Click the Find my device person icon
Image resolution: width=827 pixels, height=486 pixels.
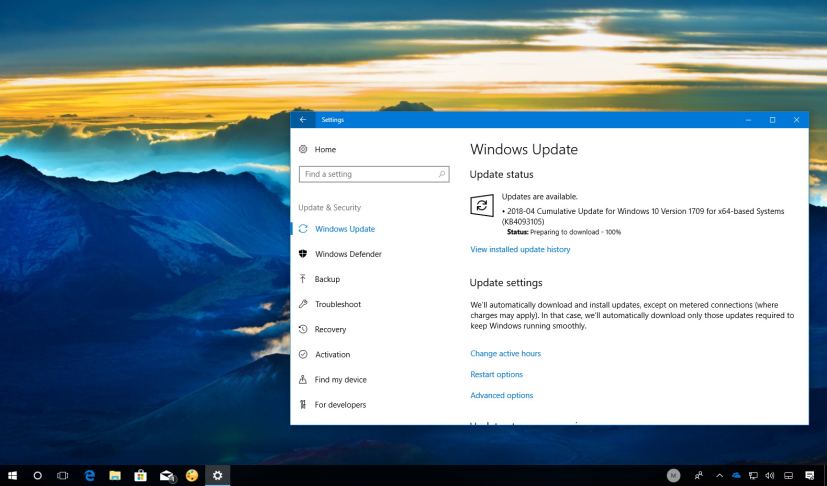(303, 379)
